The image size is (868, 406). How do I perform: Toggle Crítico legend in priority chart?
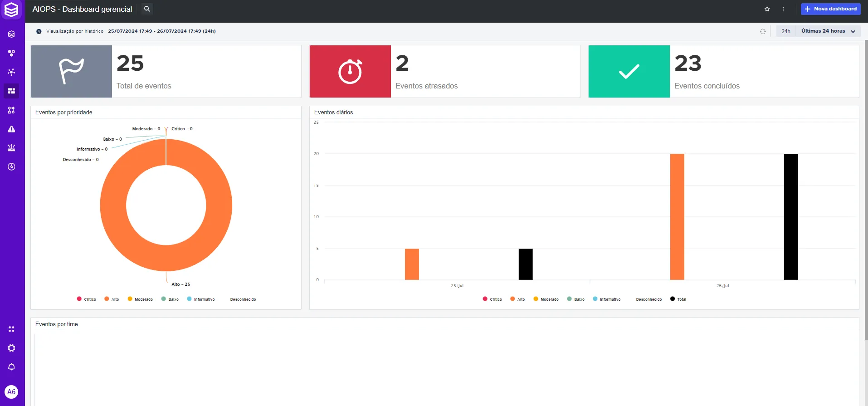[86, 299]
